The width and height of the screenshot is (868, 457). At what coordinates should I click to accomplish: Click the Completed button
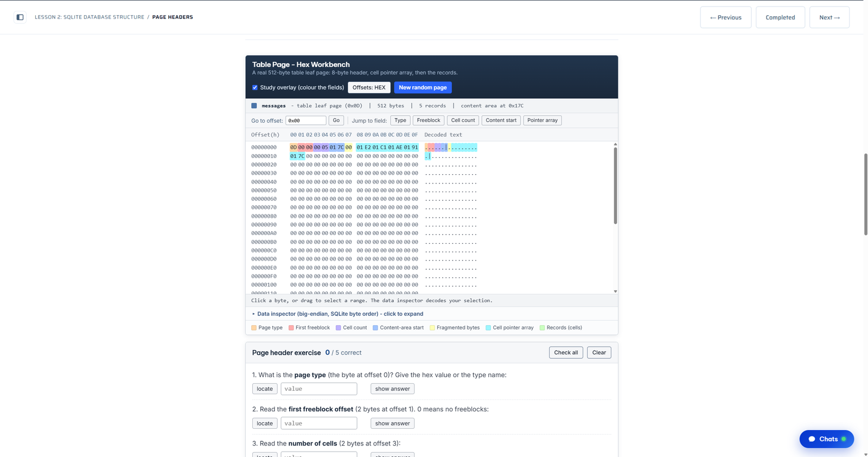[780, 17]
